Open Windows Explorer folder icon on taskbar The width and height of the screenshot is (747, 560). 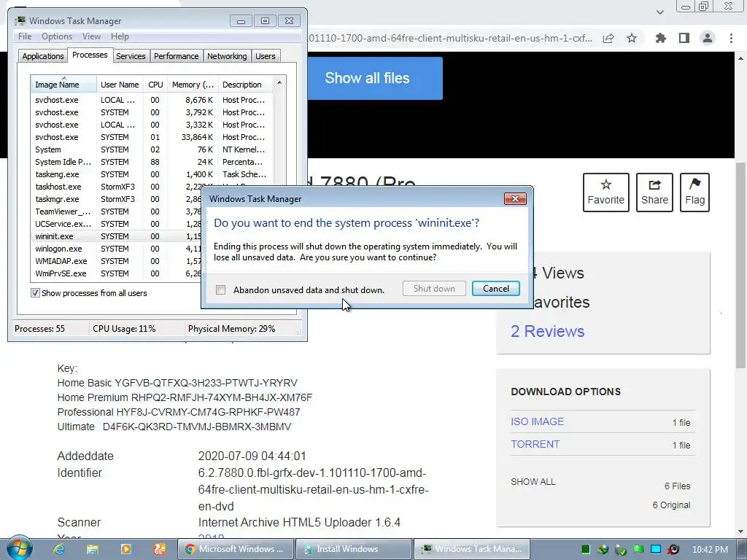[93, 549]
